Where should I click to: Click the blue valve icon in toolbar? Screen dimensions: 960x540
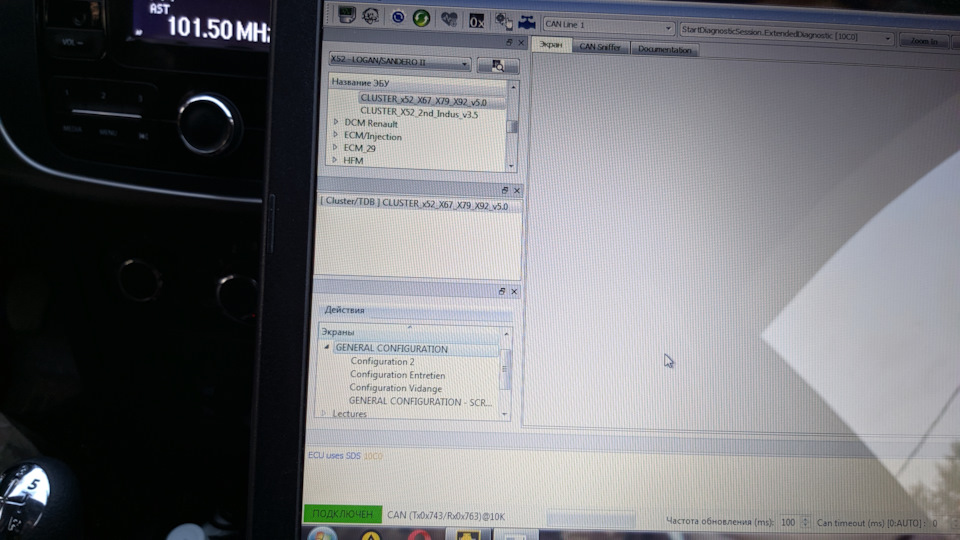525,21
